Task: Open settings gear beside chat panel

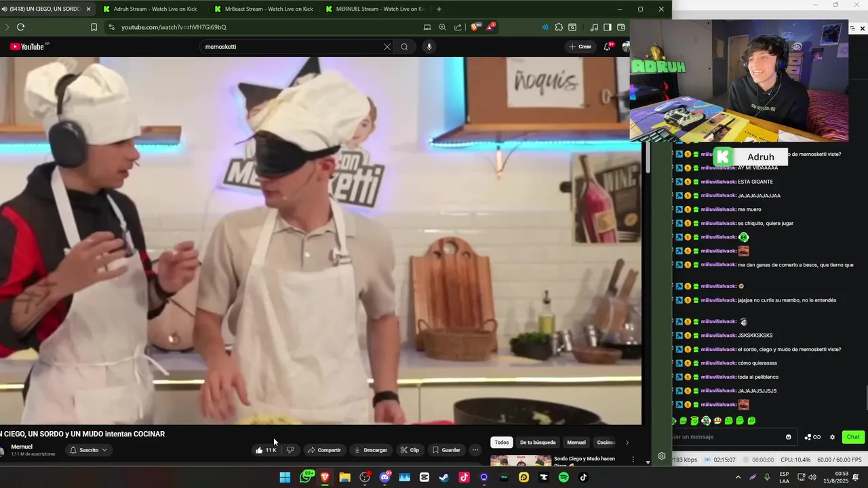Action: [x=662, y=456]
